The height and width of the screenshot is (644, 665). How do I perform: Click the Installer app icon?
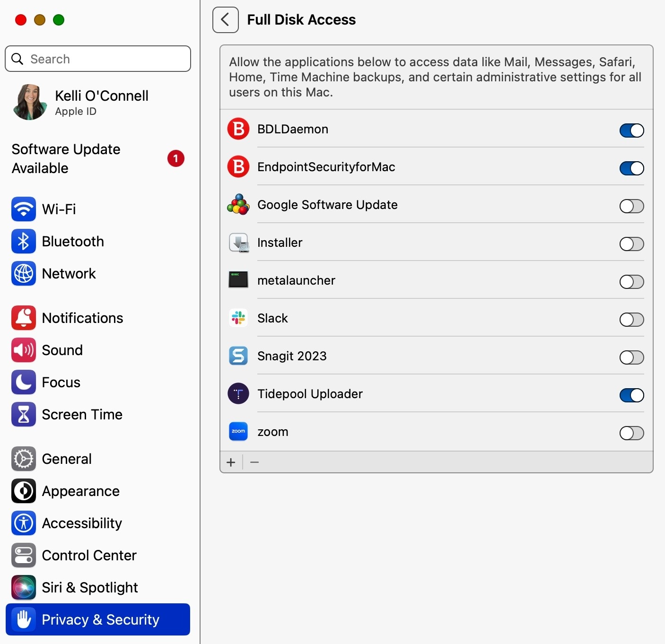[x=239, y=243]
